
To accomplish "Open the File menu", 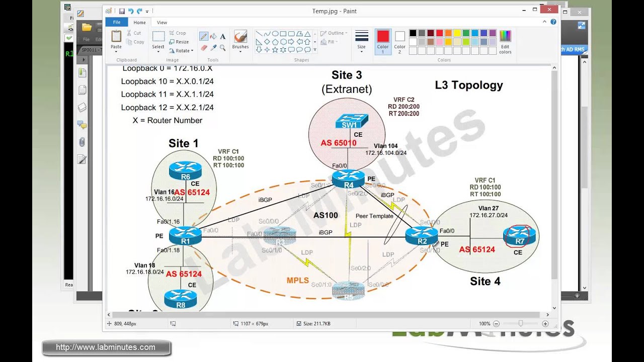I will point(117,22).
